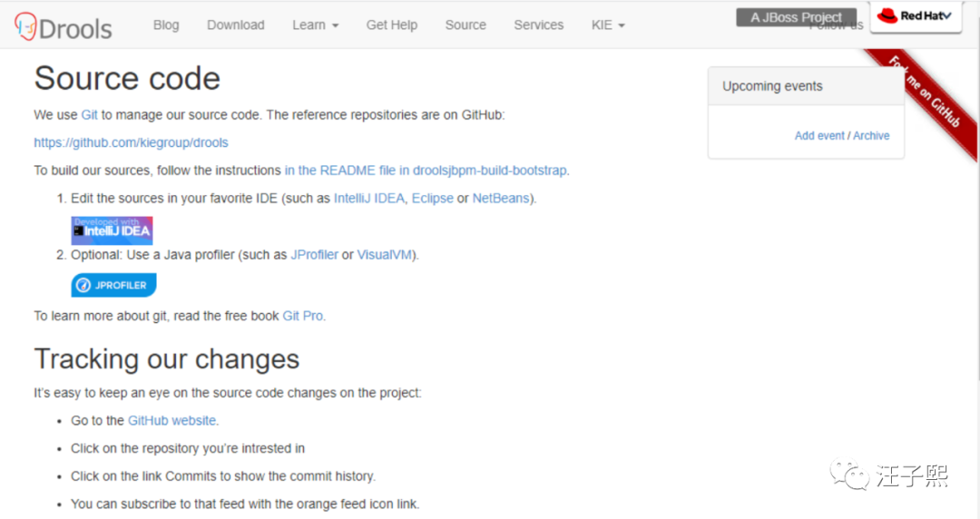This screenshot has width=980, height=519.
Task: Open the Get Help page
Action: (392, 25)
